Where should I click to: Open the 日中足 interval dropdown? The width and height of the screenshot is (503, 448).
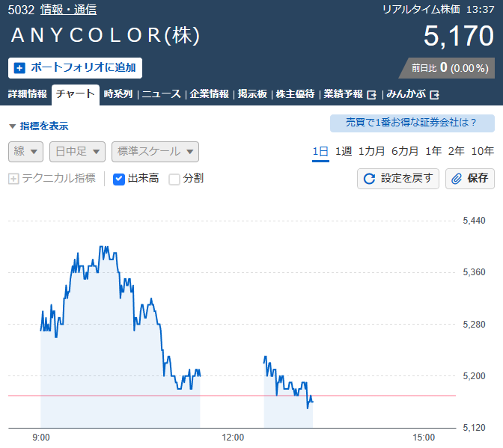tap(77, 152)
